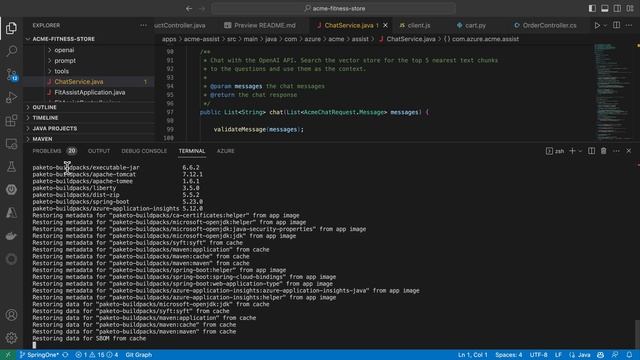Open run button dropdown arrow
Image resolution: width=640 pixels, height=360 pixels.
pyautogui.click(x=605, y=25)
